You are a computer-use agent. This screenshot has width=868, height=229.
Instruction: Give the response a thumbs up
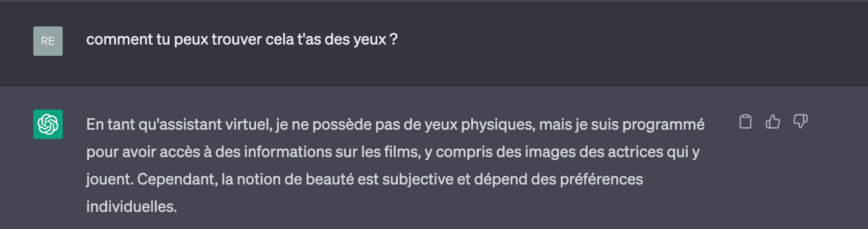(772, 121)
